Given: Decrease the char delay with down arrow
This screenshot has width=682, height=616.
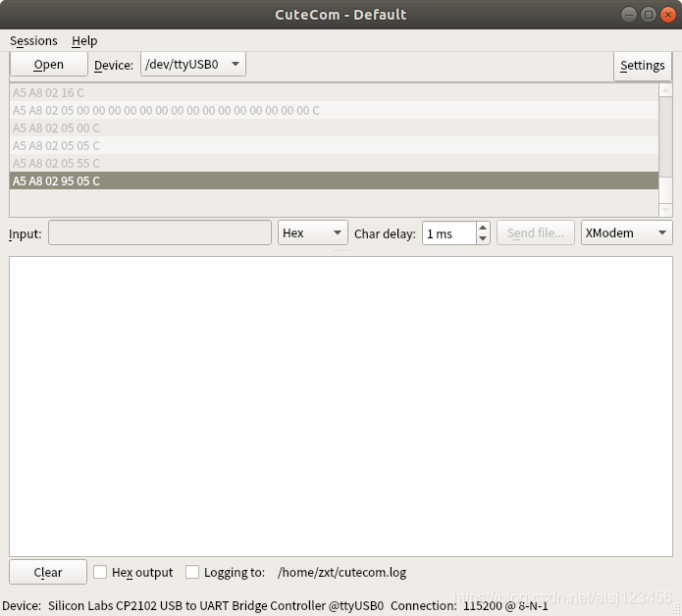Looking at the screenshot, I should pos(483,238).
